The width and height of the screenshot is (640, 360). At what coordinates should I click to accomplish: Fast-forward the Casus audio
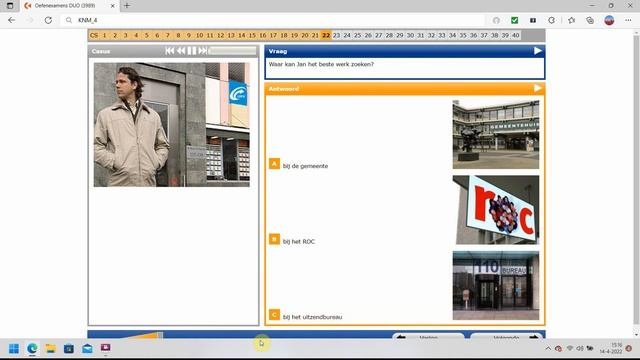coord(202,51)
